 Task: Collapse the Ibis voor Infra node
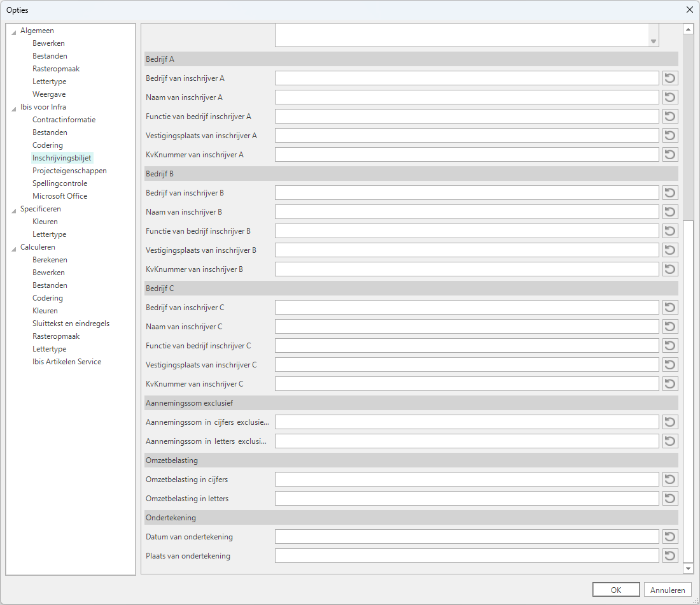pos(14,108)
